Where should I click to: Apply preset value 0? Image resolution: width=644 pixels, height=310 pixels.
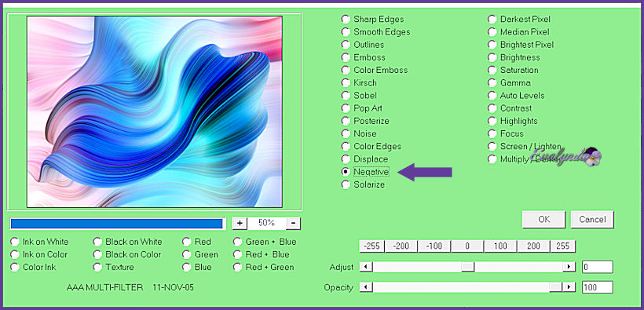[x=467, y=246]
